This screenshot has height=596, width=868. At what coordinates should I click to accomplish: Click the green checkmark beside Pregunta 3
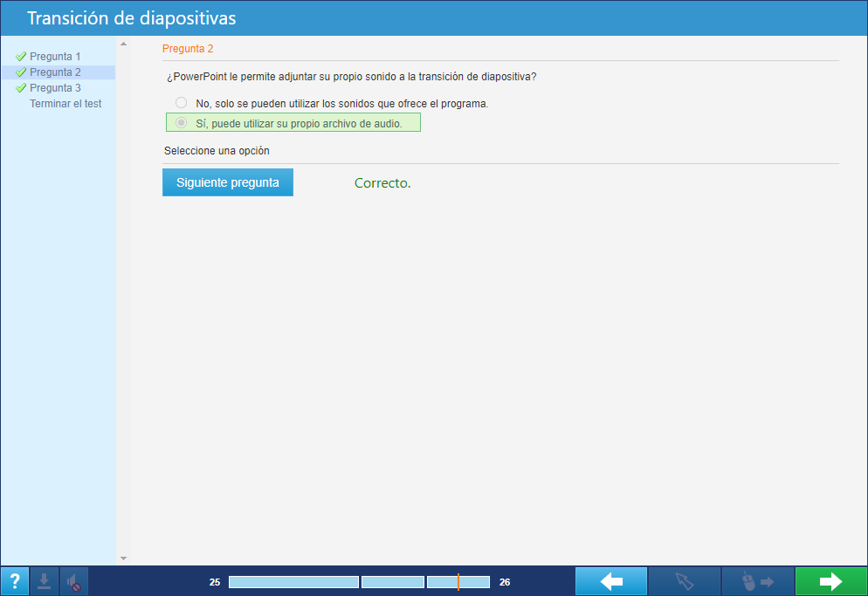[21, 88]
